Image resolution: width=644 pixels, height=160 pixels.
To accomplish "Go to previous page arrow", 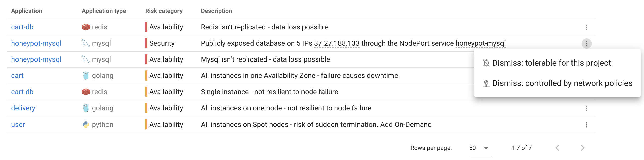I will [x=557, y=148].
